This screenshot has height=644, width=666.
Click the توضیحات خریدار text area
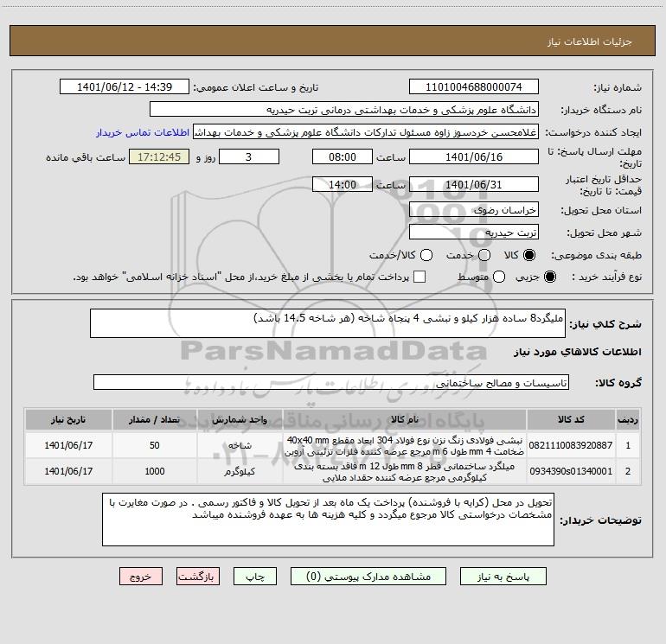coord(328,520)
